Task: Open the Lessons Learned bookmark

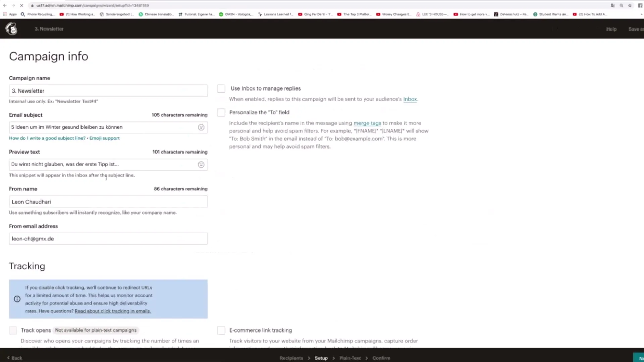Action: (276, 14)
